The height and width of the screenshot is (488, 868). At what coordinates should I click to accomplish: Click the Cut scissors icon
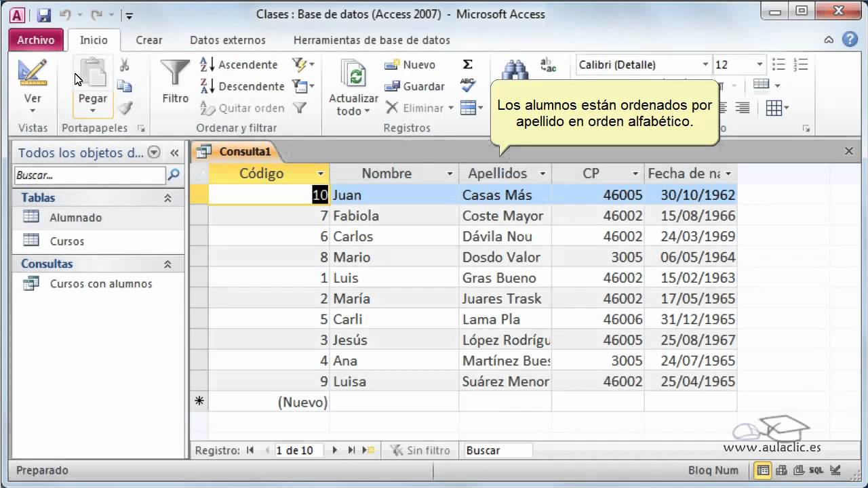(x=124, y=65)
